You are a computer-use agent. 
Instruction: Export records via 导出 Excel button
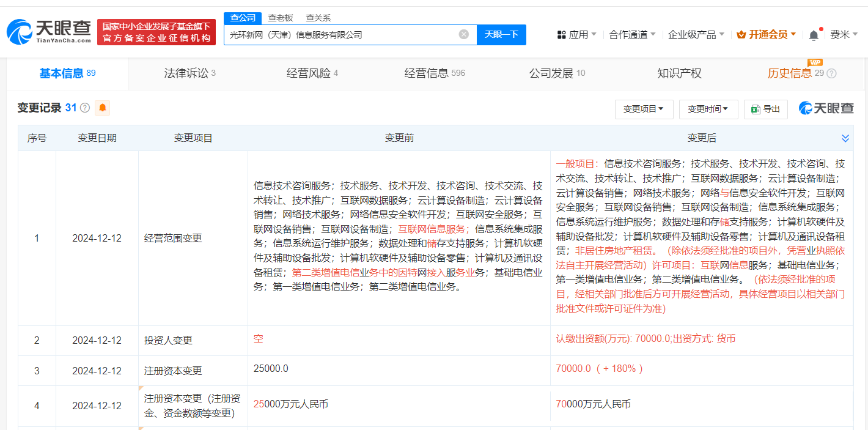[765, 109]
